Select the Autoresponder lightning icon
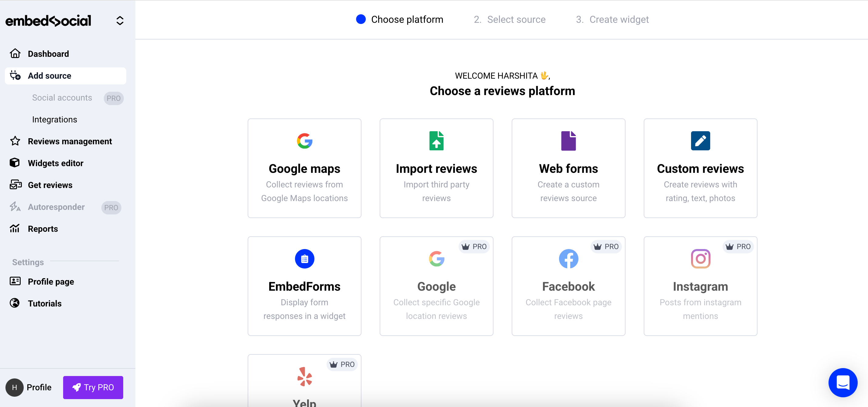868x407 pixels. (x=15, y=207)
